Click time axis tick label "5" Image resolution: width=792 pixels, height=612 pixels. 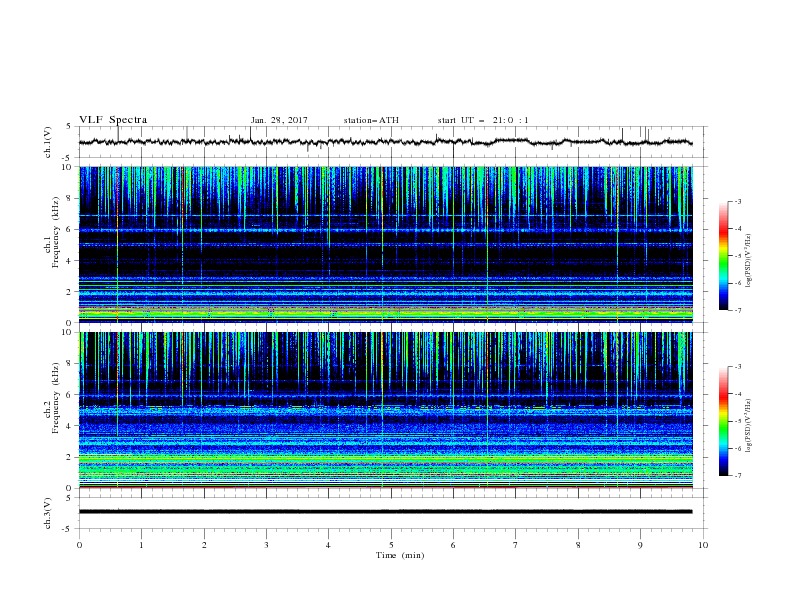pyautogui.click(x=391, y=545)
